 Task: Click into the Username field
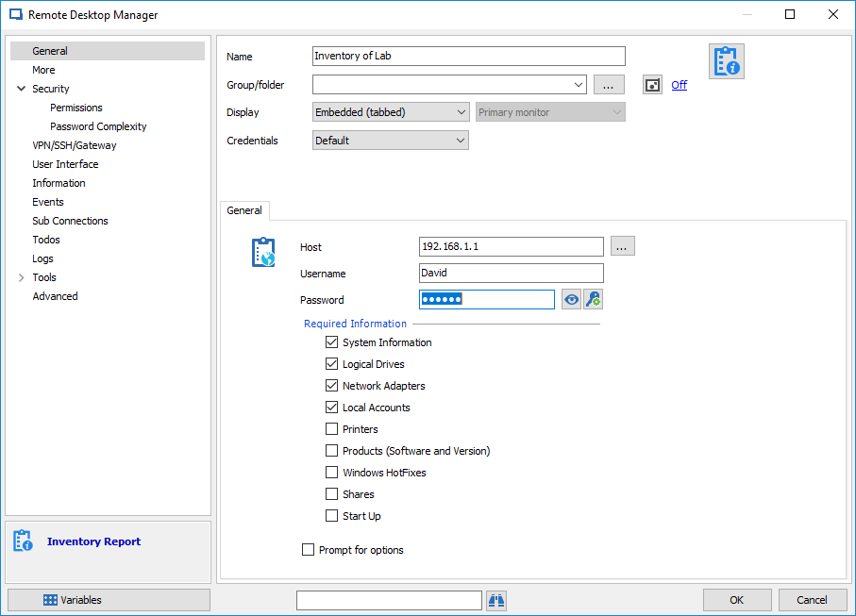coord(511,274)
